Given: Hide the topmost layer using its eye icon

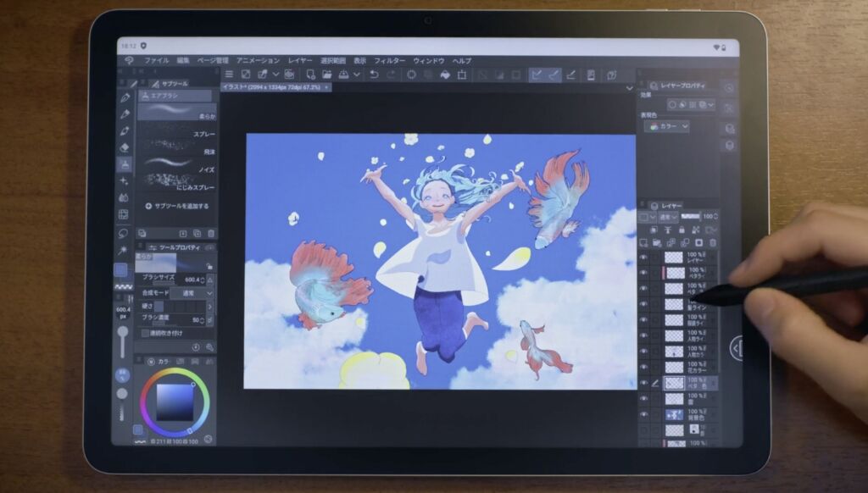Looking at the screenshot, I should 643,258.
